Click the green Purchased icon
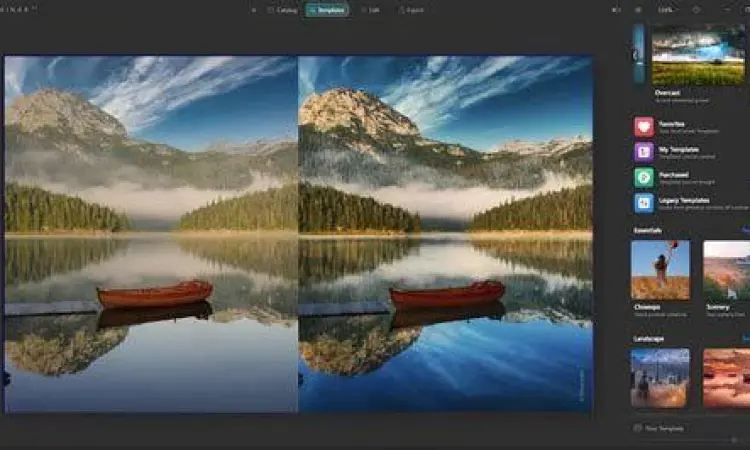This screenshot has width=750, height=450. (x=644, y=177)
